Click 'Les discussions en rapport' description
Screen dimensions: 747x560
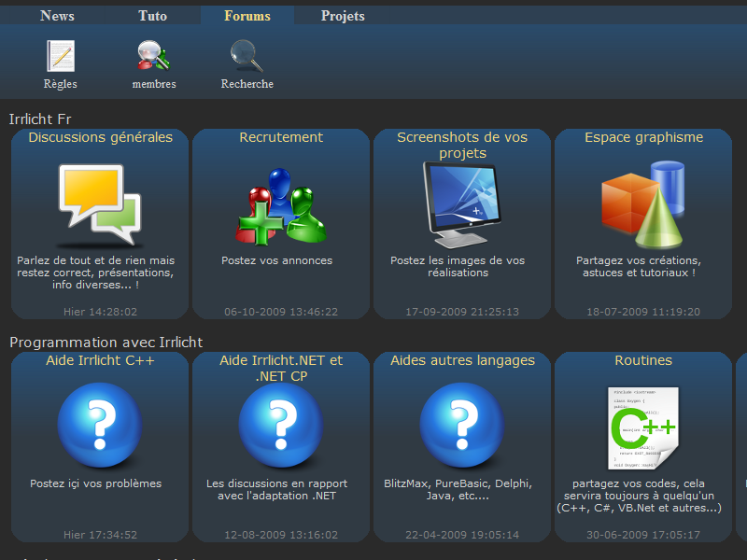[x=276, y=489]
